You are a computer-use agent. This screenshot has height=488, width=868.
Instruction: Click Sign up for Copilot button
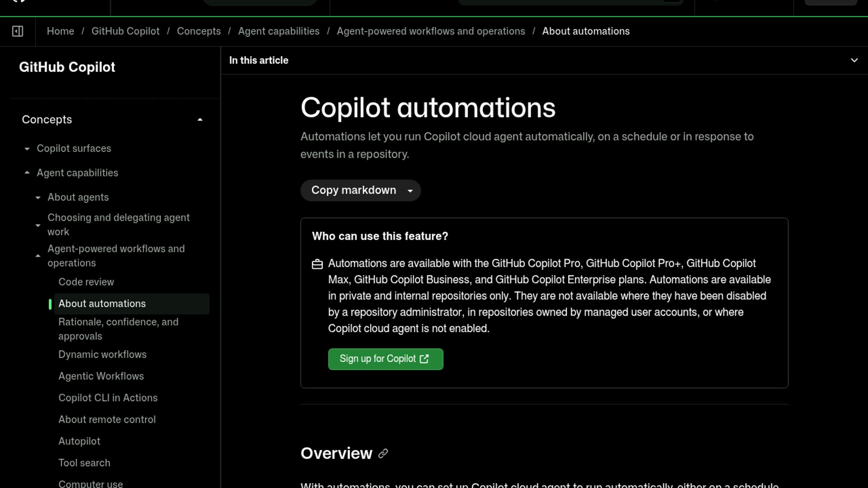386,359
